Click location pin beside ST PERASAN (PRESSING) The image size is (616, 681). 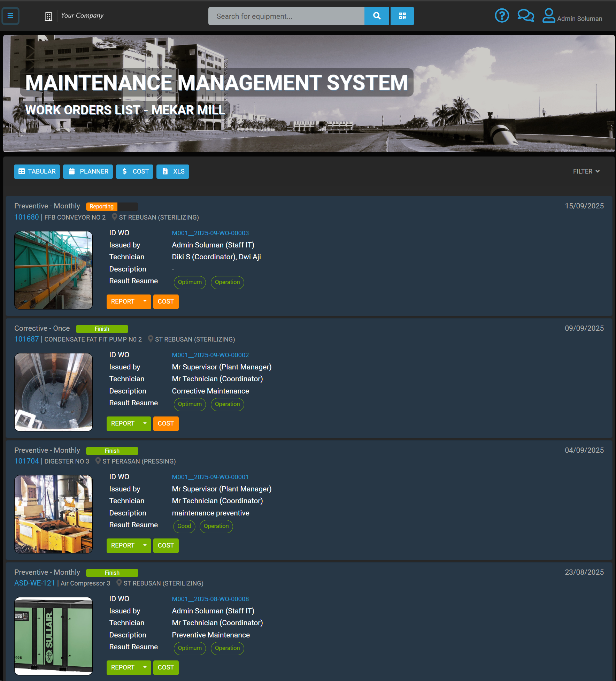98,461
